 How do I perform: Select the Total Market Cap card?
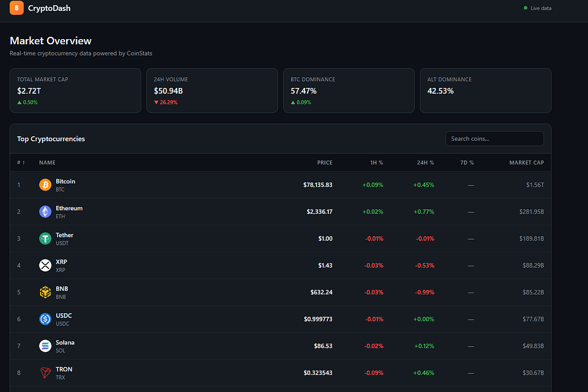tap(75, 90)
